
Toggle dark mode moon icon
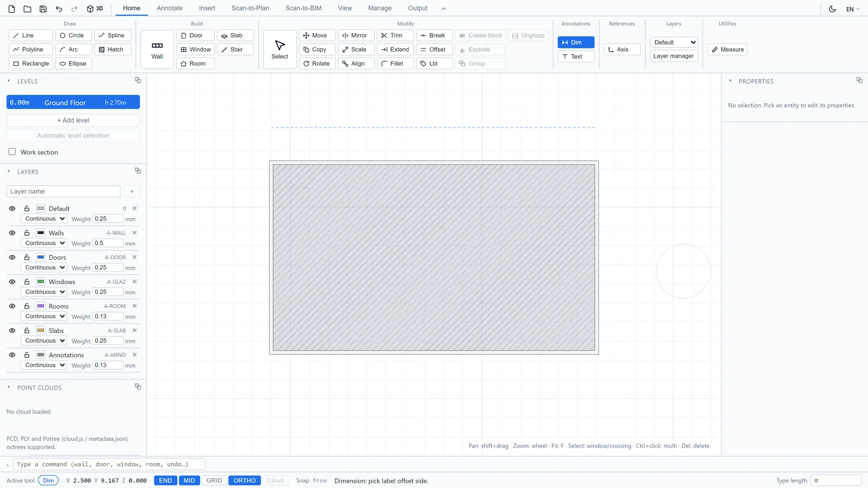(832, 9)
